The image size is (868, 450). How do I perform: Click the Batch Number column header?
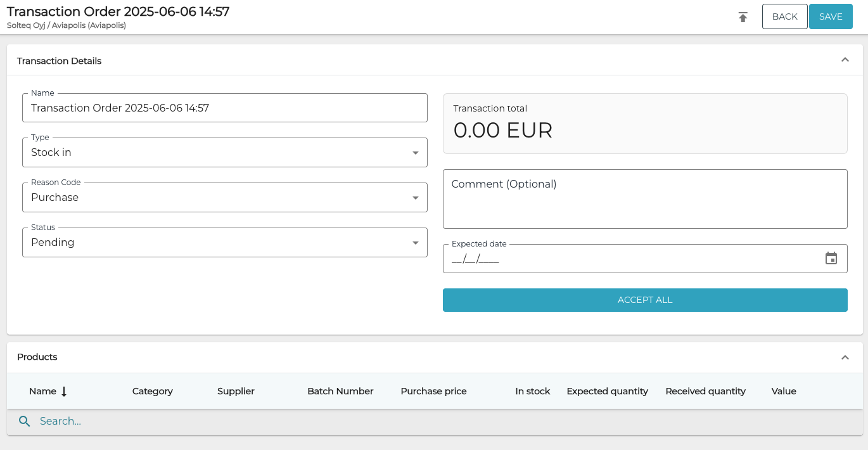pos(340,391)
